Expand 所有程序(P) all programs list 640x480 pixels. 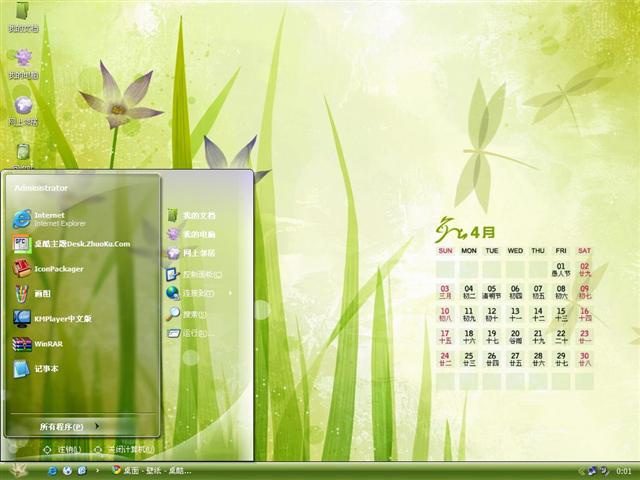click(69, 427)
